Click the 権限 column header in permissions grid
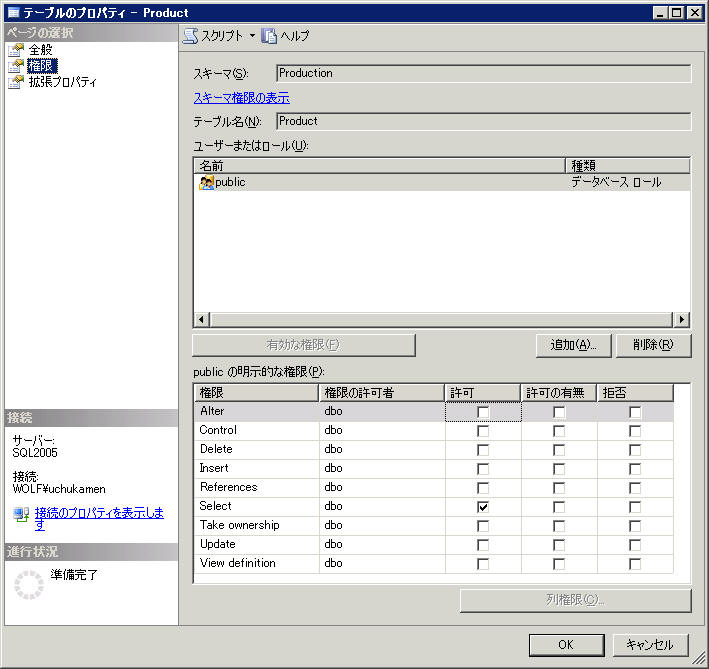 [x=256, y=393]
